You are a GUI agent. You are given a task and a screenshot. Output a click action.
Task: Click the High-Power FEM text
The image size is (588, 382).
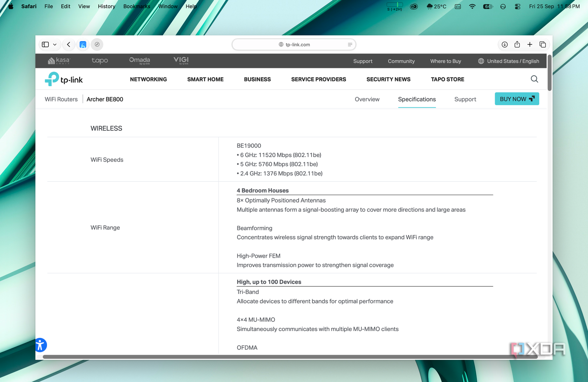click(x=258, y=256)
